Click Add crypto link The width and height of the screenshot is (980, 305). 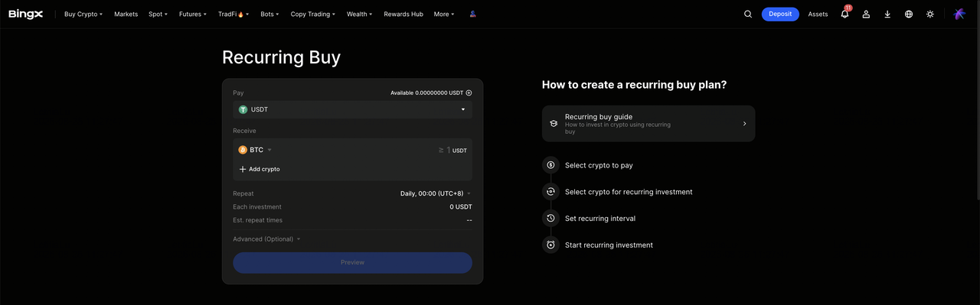(x=260, y=169)
